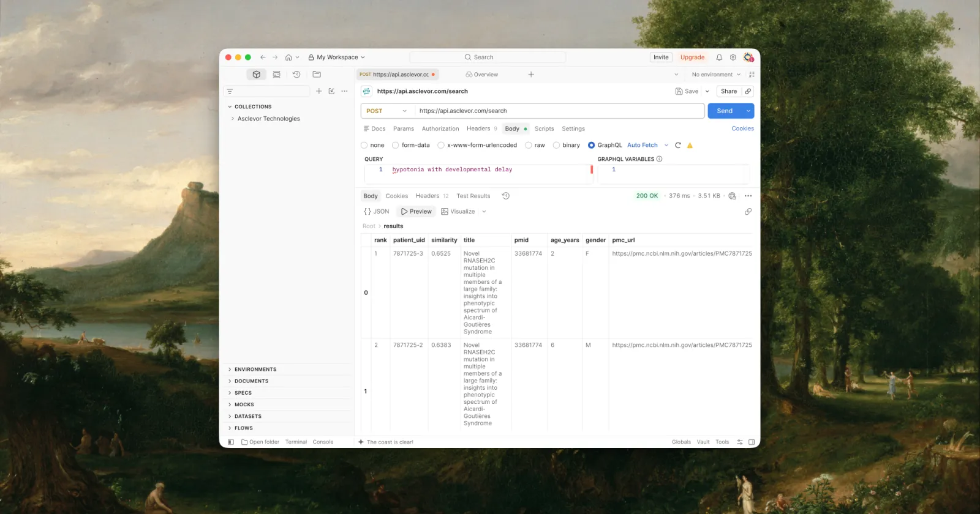
Task: Copy request link icon beside Share
Action: tap(748, 91)
